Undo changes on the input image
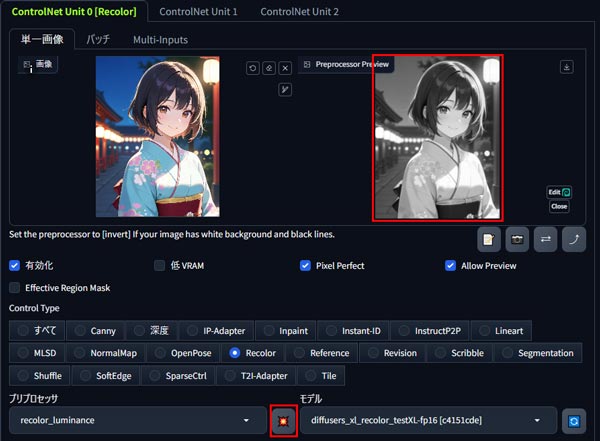 point(253,68)
